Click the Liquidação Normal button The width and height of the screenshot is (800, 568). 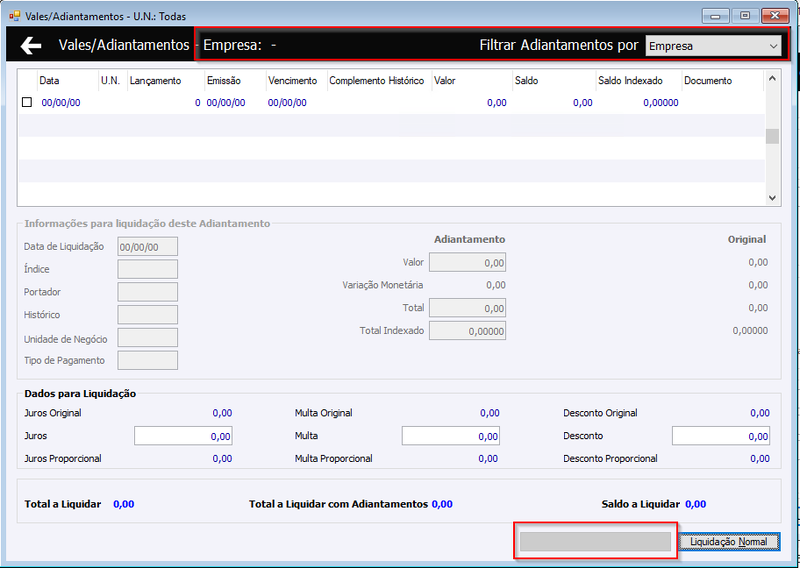tap(729, 541)
